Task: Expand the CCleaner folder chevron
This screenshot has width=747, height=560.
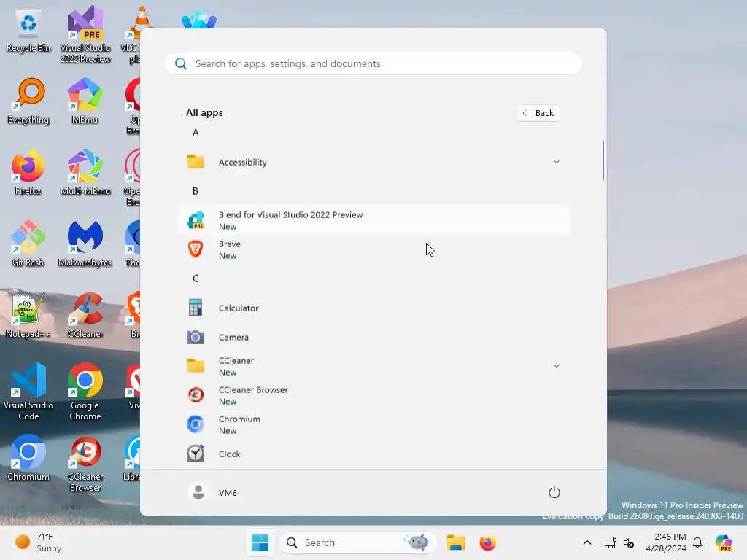Action: tap(556, 366)
